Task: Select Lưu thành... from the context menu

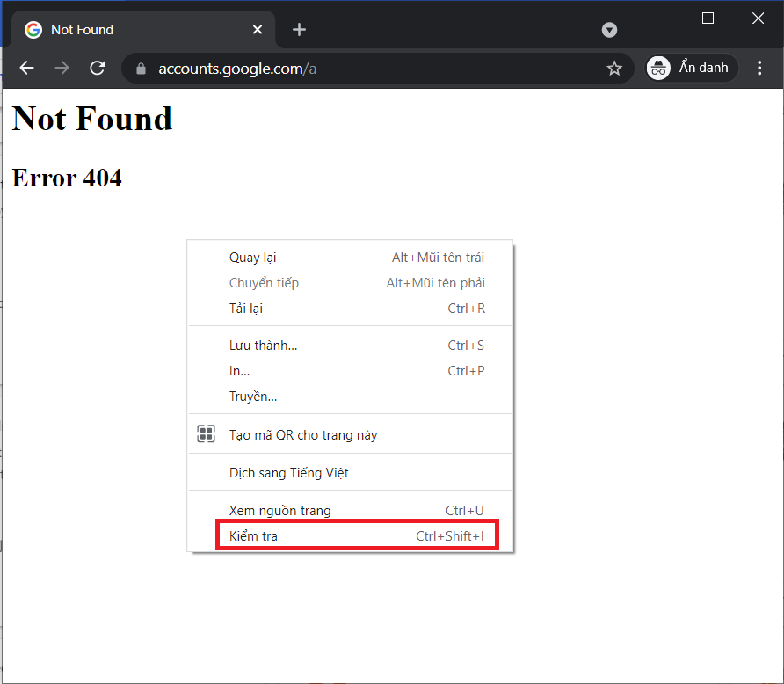Action: coord(350,346)
